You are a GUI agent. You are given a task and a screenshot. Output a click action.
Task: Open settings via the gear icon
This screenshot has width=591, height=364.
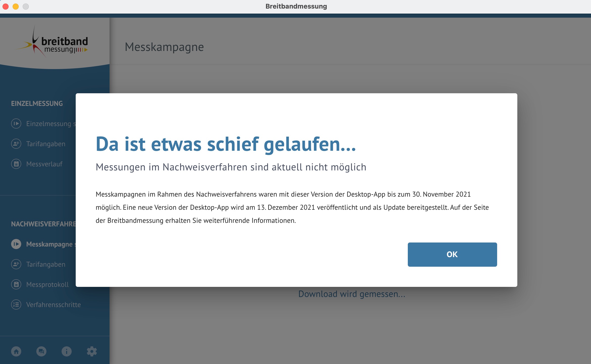(92, 351)
